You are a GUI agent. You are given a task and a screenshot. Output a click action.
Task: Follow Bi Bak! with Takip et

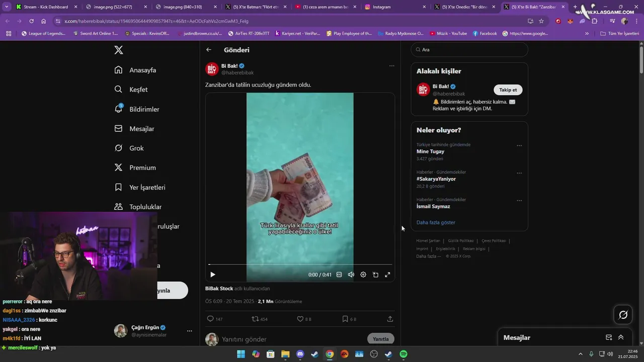508,90
